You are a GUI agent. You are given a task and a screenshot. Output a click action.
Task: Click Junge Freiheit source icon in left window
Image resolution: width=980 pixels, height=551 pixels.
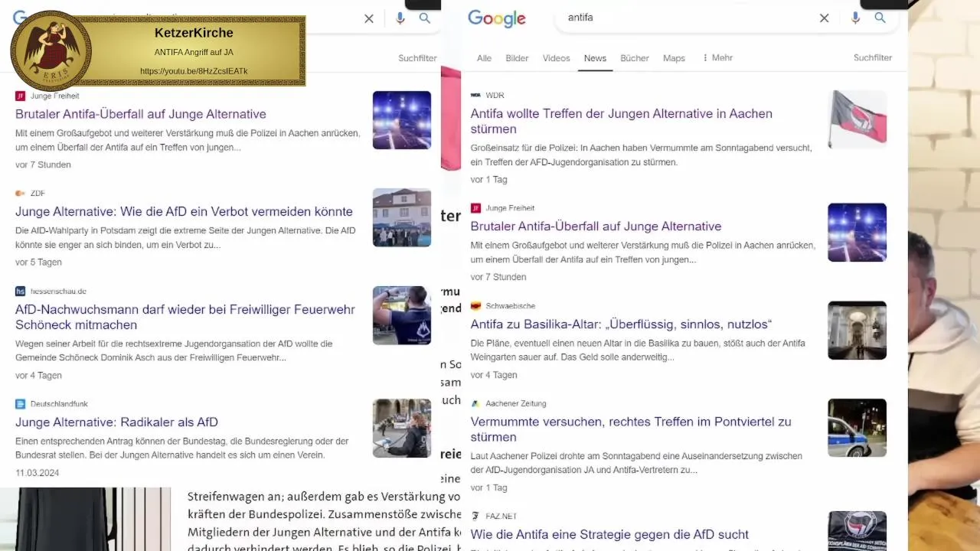21,96
